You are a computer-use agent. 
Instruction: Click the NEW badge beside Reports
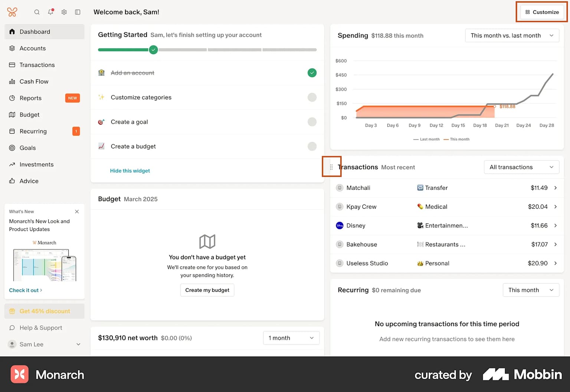(x=72, y=98)
